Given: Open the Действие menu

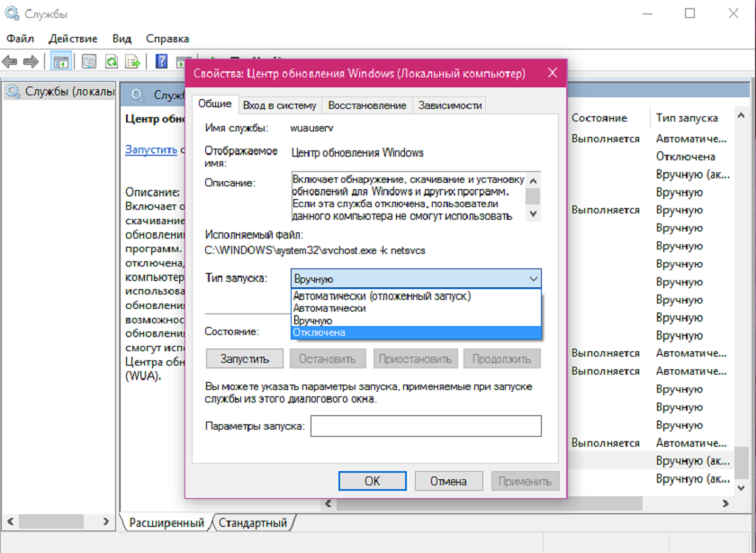Looking at the screenshot, I should point(73,39).
